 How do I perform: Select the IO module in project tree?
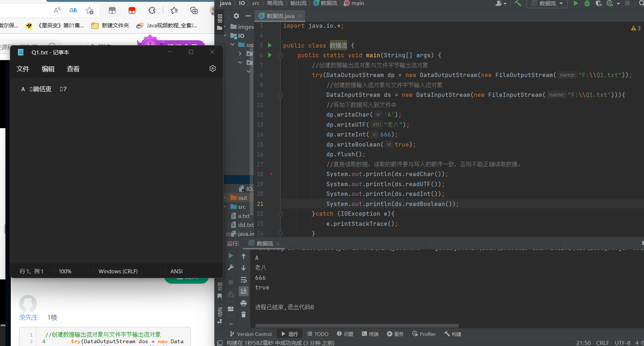(x=237, y=36)
